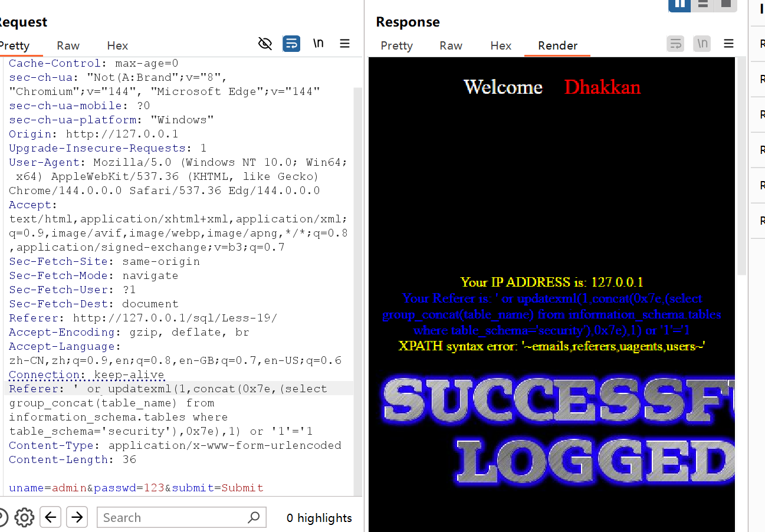Viewport: 765px width, 532px height.
Task: Click the sec-ch-ua-mobile header line
Action: [x=79, y=106]
